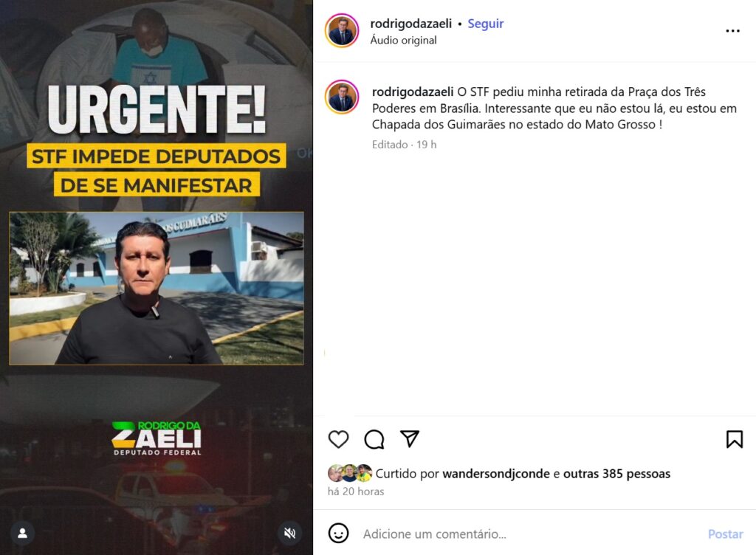This screenshot has height=555, width=756.
Task: Show tagged people via person icon
Action: [23, 533]
